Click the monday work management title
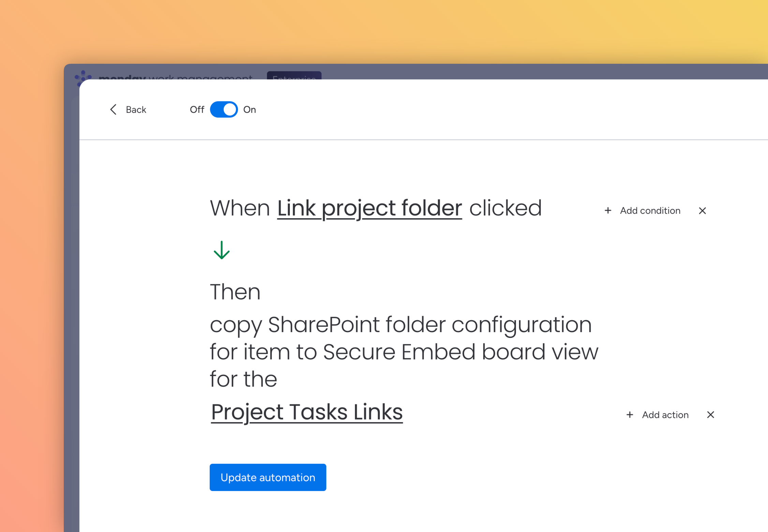Image resolution: width=768 pixels, height=532 pixels. (x=175, y=77)
